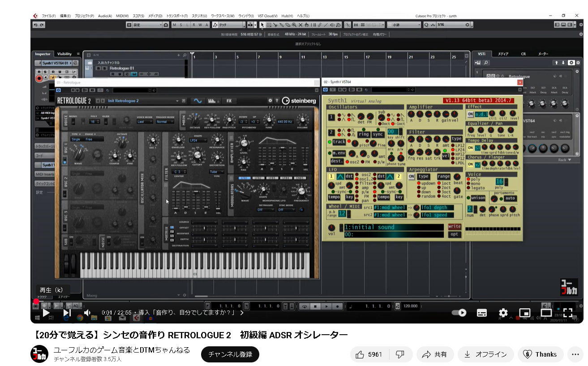Open the MIDI(M) menu

point(122,16)
